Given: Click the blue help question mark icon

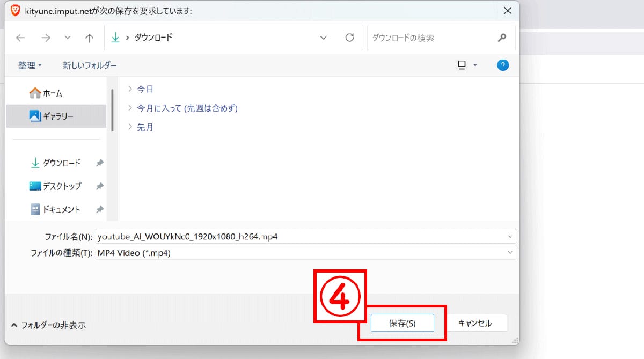Looking at the screenshot, I should click(x=503, y=65).
